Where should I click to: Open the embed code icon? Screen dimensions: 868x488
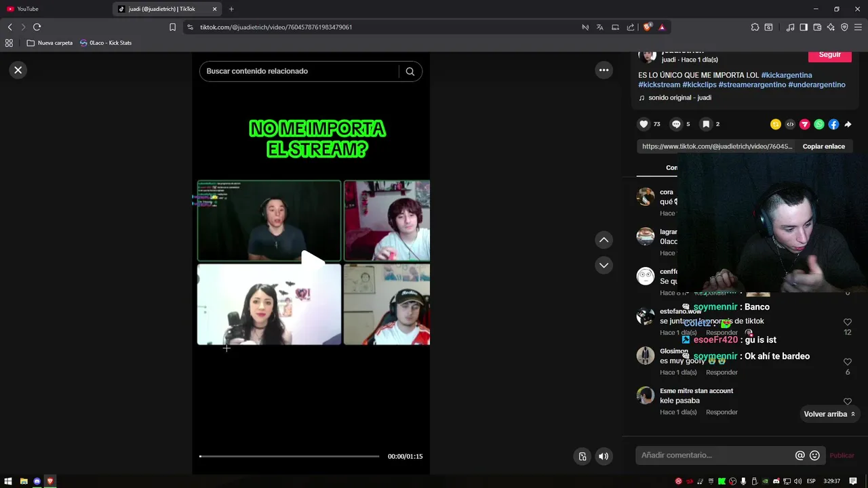(x=790, y=124)
